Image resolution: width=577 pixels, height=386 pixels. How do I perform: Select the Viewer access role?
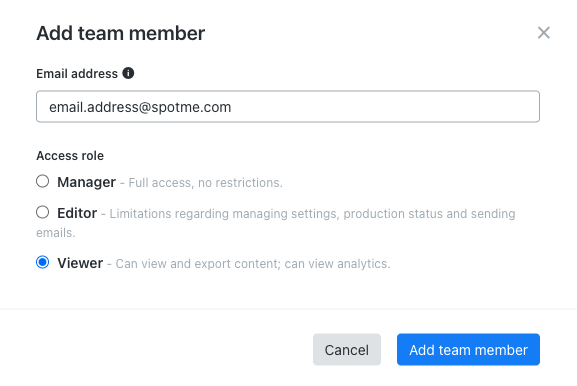(x=43, y=262)
